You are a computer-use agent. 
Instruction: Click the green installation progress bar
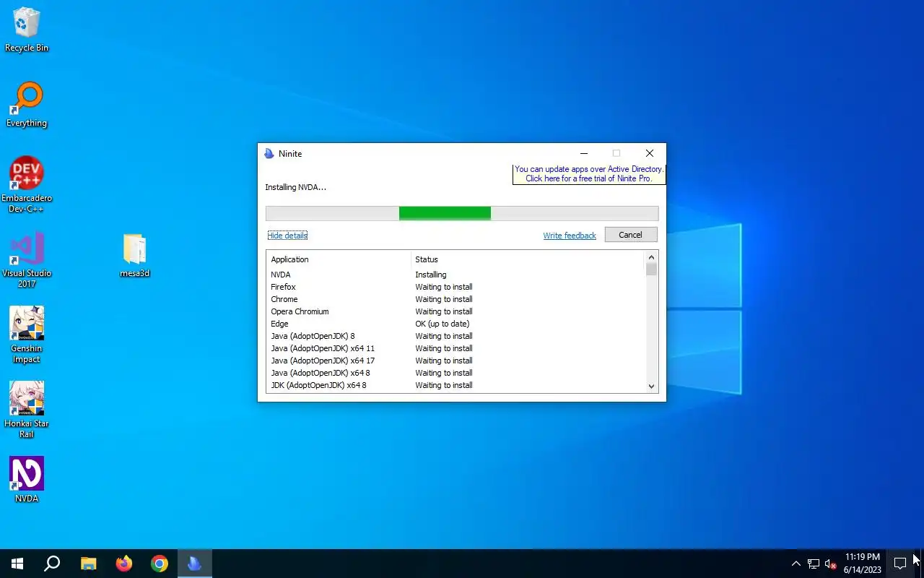(445, 213)
